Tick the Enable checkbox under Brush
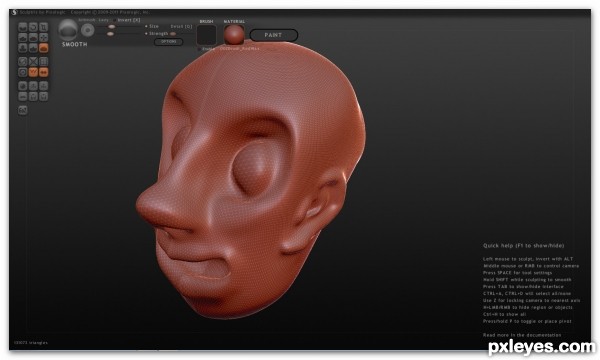 pyautogui.click(x=199, y=49)
